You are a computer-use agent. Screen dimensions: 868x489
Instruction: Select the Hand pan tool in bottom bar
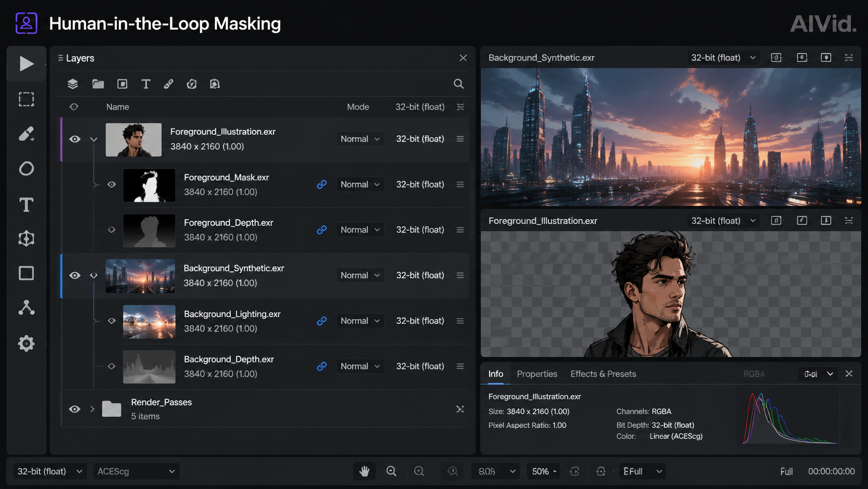click(x=364, y=471)
